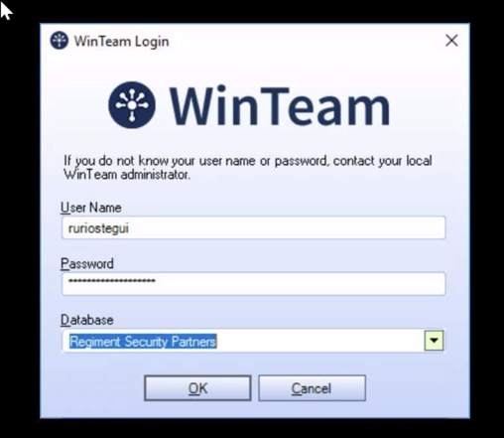This screenshot has height=438, width=504.
Task: Click the masked password asterisks
Action: pos(112,281)
